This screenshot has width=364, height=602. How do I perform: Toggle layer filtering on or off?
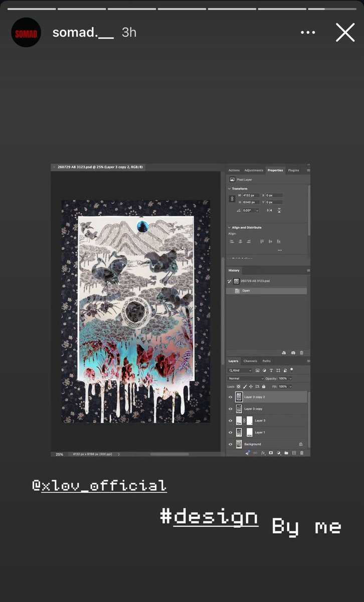[x=291, y=369]
